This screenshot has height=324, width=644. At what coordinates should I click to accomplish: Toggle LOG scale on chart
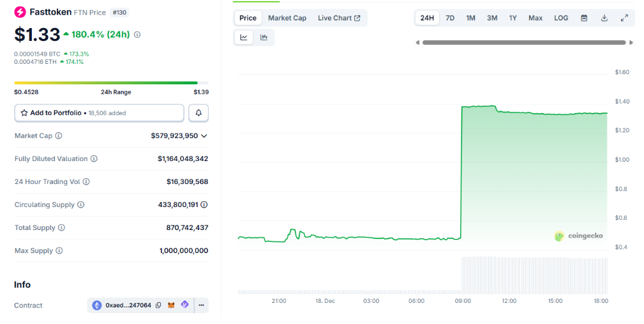click(x=561, y=18)
